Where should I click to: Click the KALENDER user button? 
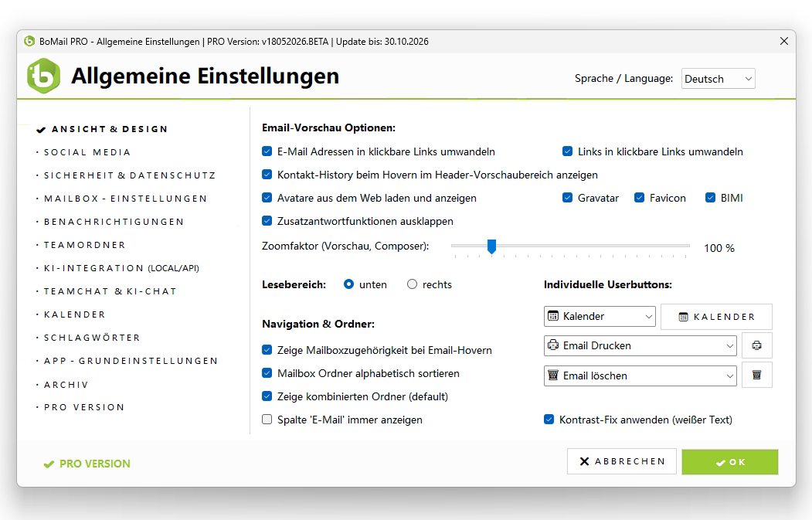coord(716,317)
